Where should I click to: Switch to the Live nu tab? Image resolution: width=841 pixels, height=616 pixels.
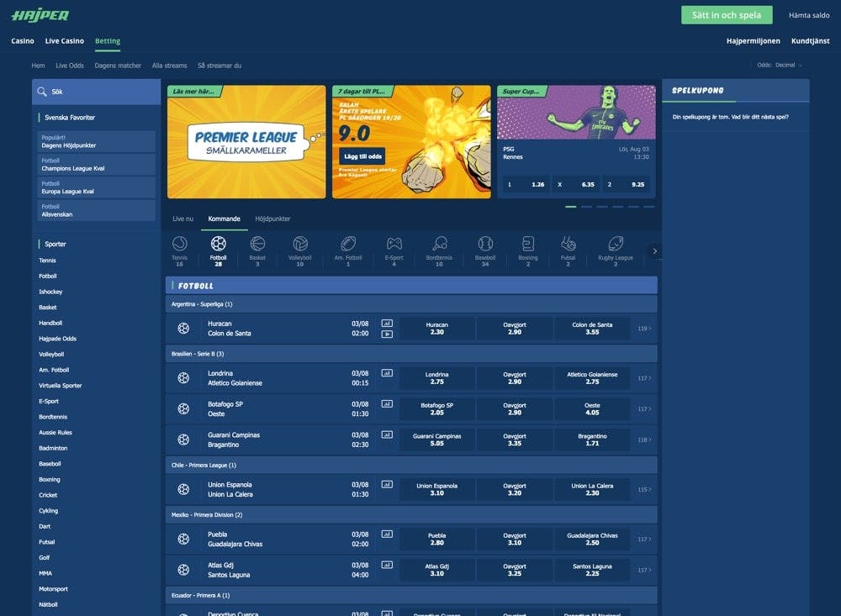coord(182,218)
